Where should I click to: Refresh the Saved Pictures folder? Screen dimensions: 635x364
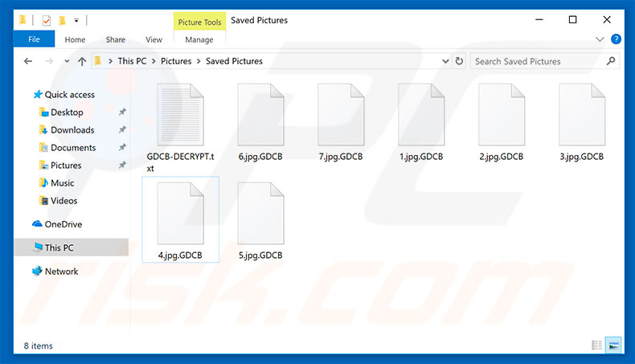(x=459, y=61)
